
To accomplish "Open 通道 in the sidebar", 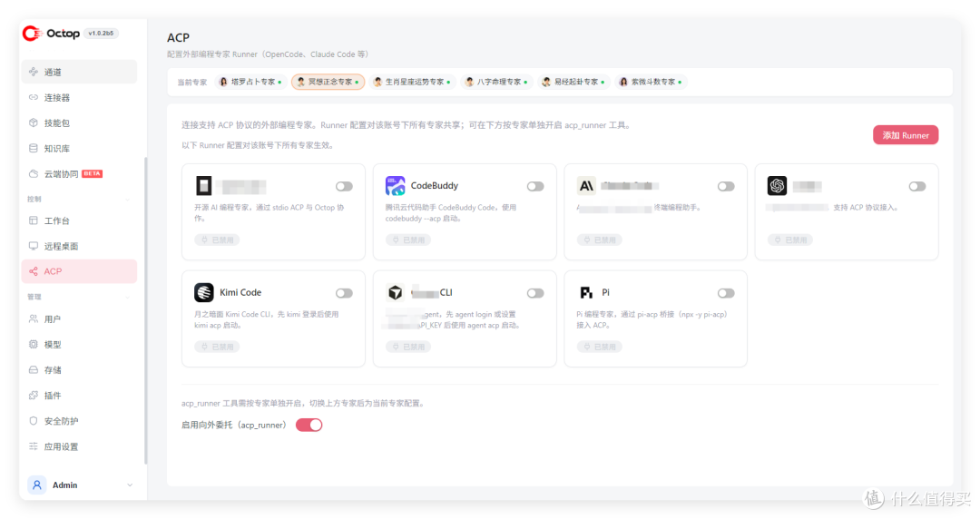I will tap(79, 72).
